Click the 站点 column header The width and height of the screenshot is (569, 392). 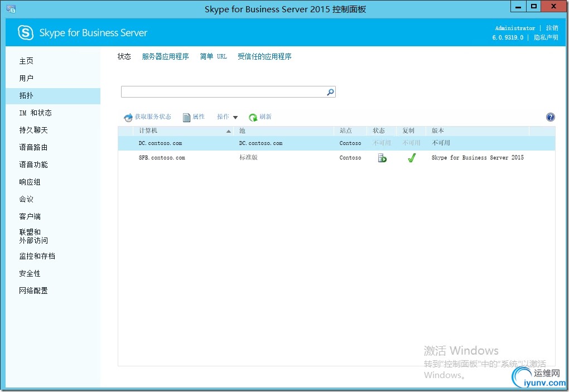350,130
